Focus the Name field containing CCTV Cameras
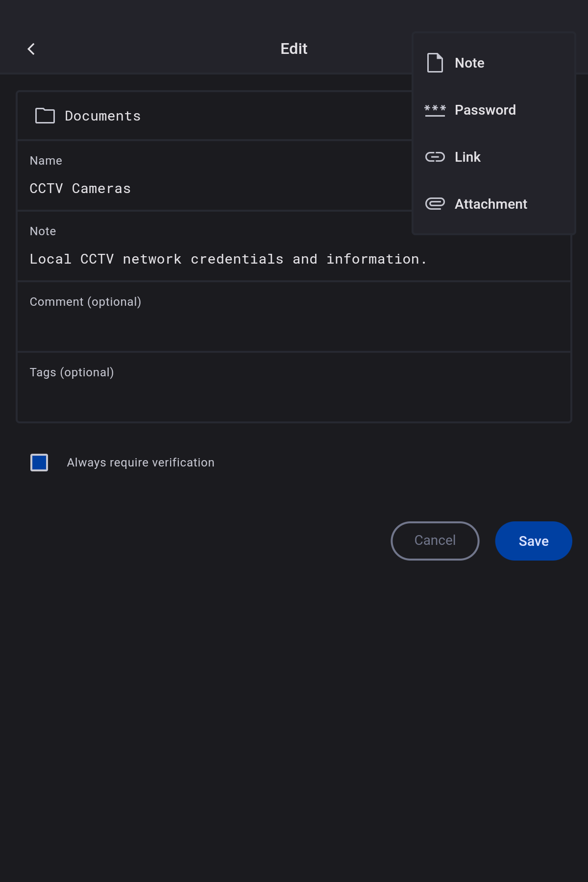Image resolution: width=588 pixels, height=882 pixels. (196, 189)
